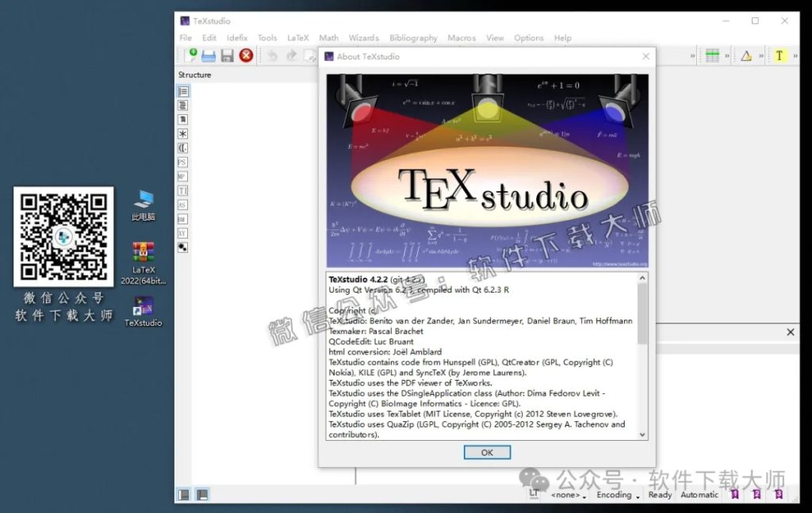
Task: Expand the toolbar overflow chevron before table icon
Action: (693, 56)
